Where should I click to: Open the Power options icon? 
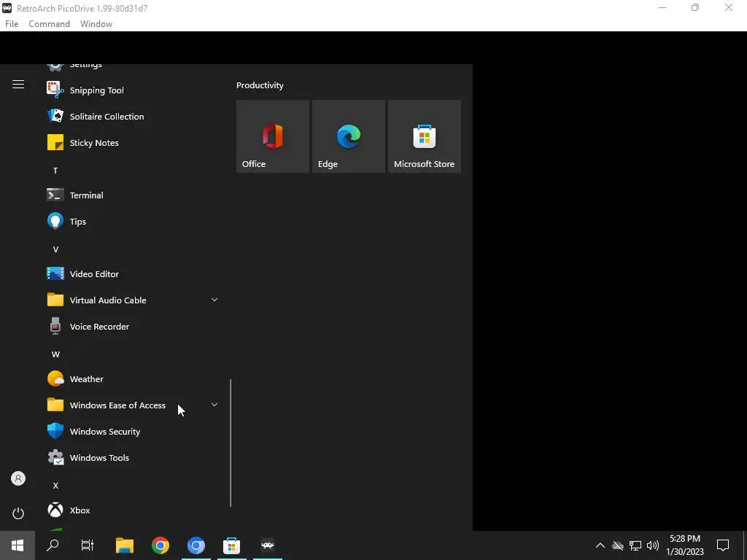(18, 513)
